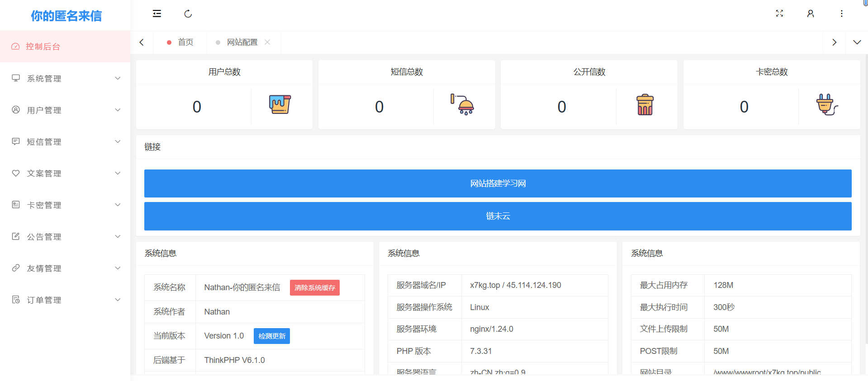Click the 短信总数 count value
Viewport: 868px width, 381px height.
point(379,107)
